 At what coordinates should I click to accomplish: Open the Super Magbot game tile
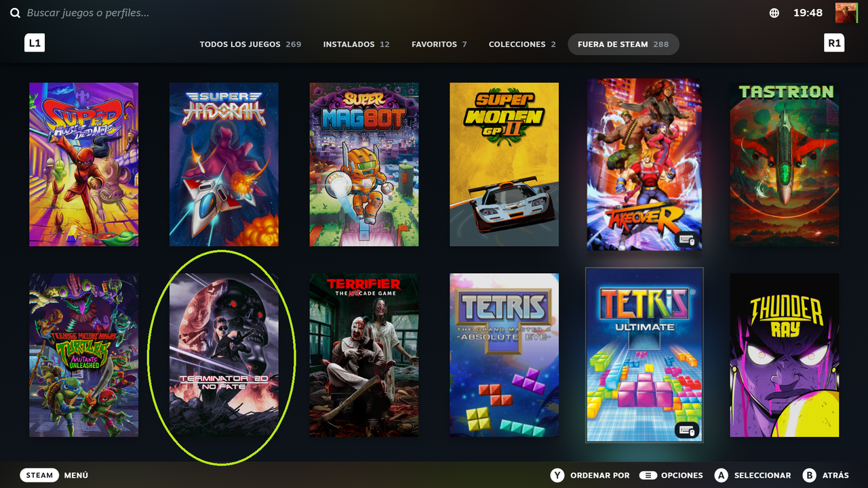click(x=364, y=165)
